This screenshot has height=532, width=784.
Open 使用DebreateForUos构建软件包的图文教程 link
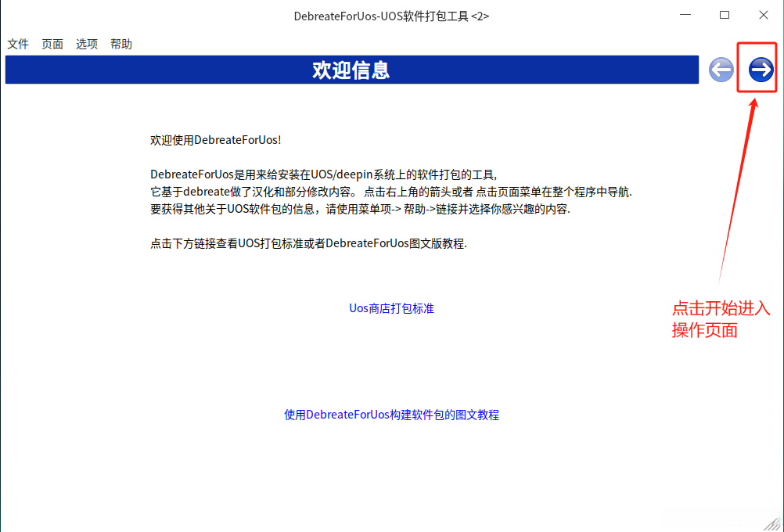[391, 415]
